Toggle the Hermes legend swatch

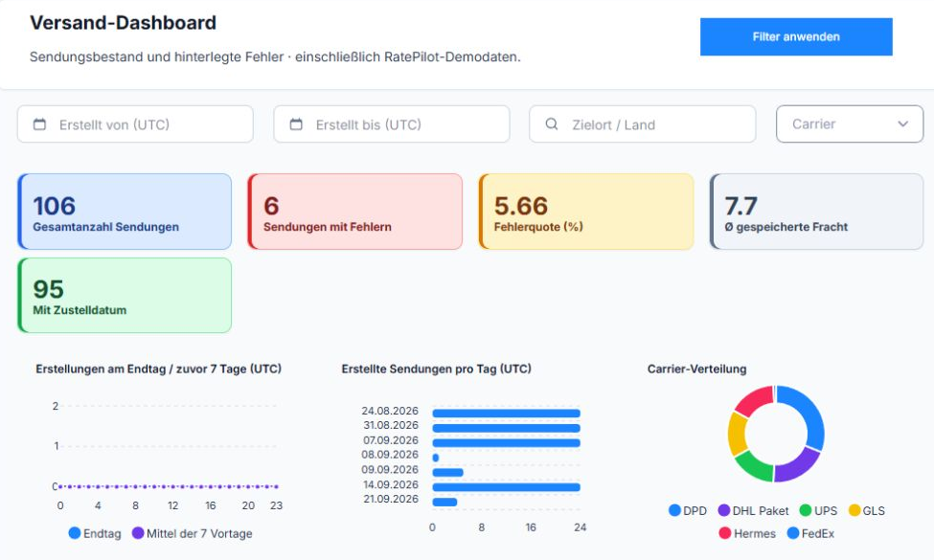pyautogui.click(x=725, y=533)
